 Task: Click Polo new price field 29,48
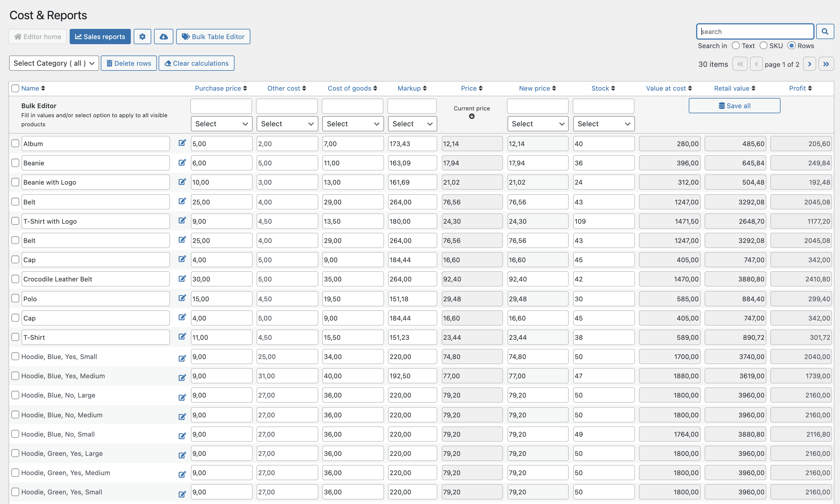(538, 299)
